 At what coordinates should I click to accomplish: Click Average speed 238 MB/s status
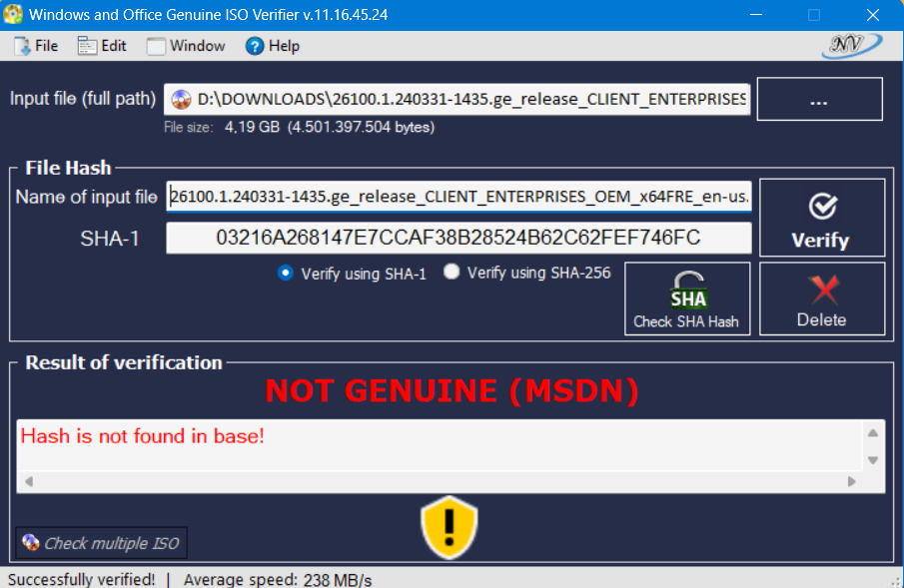tap(278, 579)
